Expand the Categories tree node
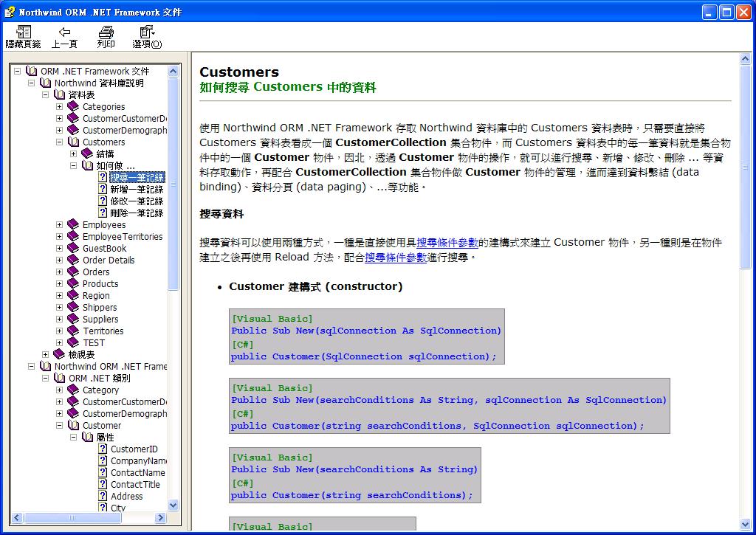Viewport: 756px width, 535px height. pyautogui.click(x=59, y=106)
